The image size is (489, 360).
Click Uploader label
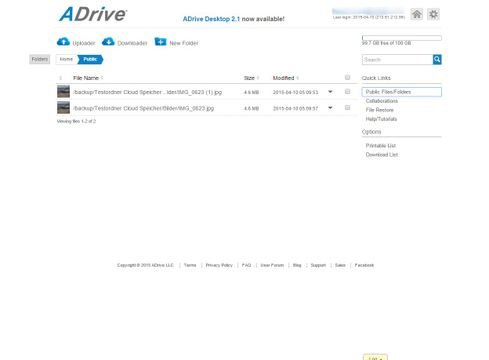point(84,43)
